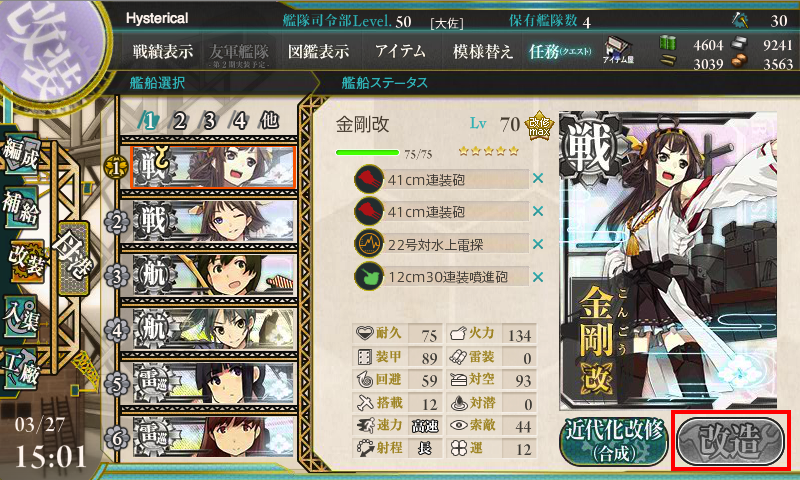Click the 改造 remodel button
Image resolution: width=800 pixels, height=480 pixels.
pos(730,441)
